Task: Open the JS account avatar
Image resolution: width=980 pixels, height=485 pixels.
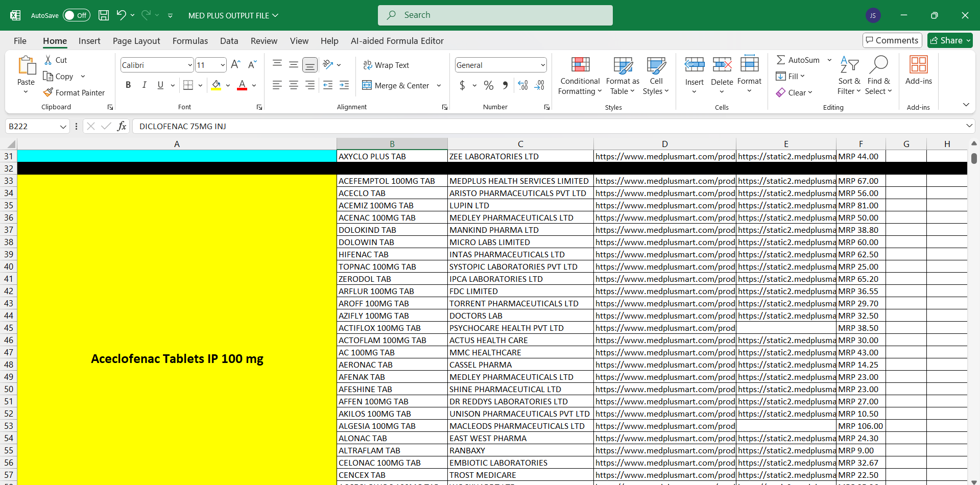Action: 873,15
